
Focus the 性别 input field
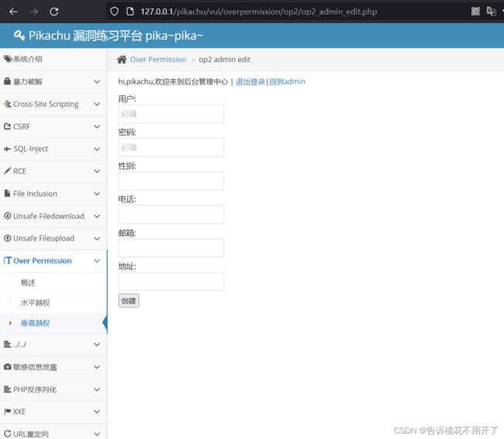[171, 181]
